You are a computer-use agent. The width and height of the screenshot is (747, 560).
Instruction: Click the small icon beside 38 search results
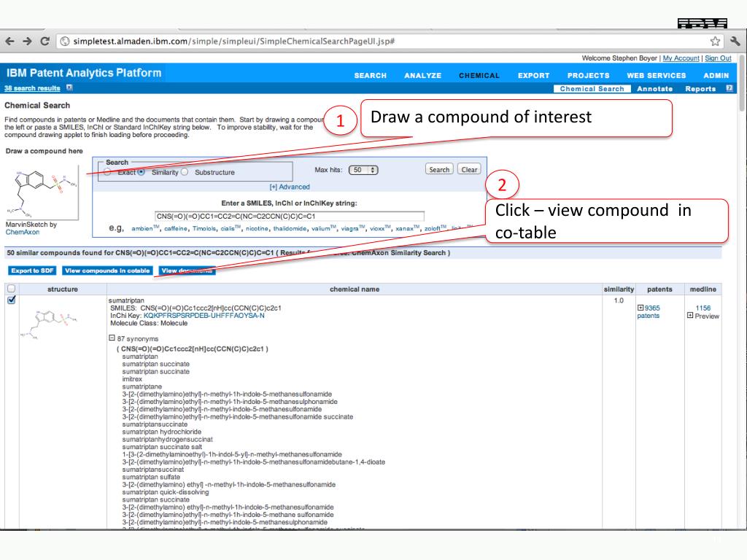[69, 87]
